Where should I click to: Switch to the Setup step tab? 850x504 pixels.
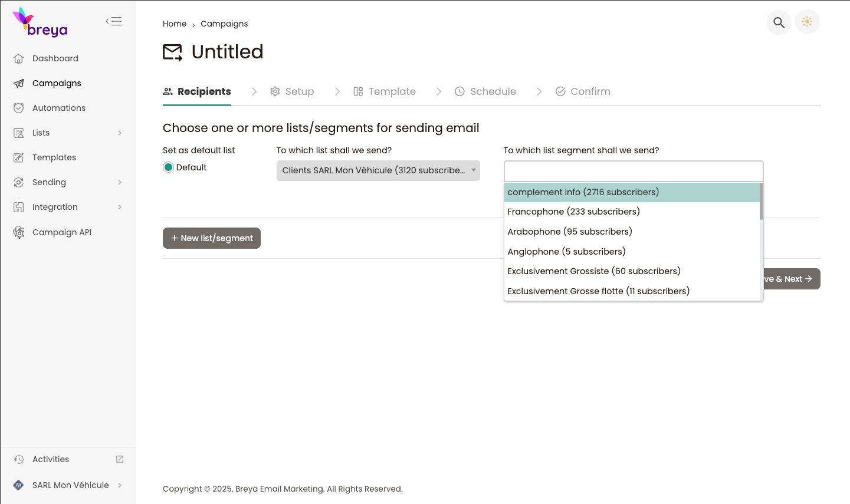[292, 91]
